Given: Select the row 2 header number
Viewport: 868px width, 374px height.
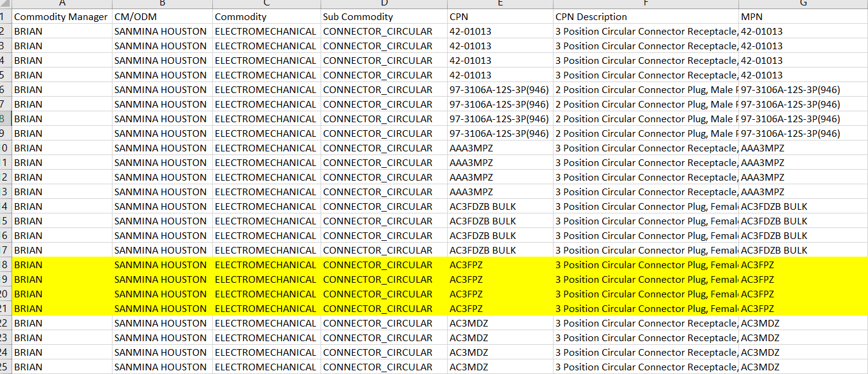Looking at the screenshot, I should pos(5,32).
